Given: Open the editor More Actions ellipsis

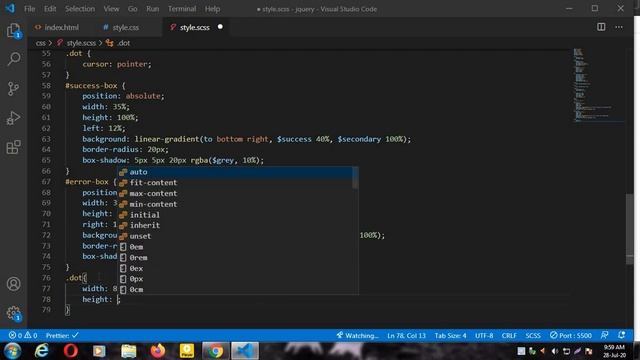Looking at the screenshot, I should (619, 27).
